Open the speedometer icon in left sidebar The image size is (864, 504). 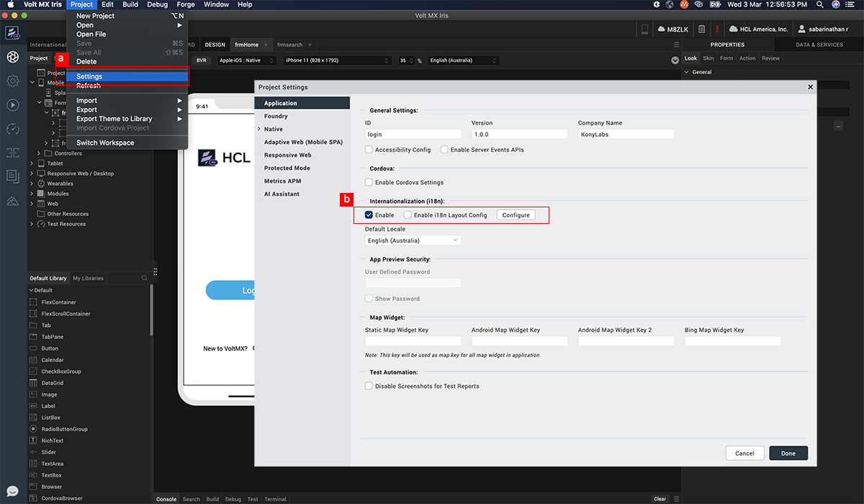[x=12, y=129]
